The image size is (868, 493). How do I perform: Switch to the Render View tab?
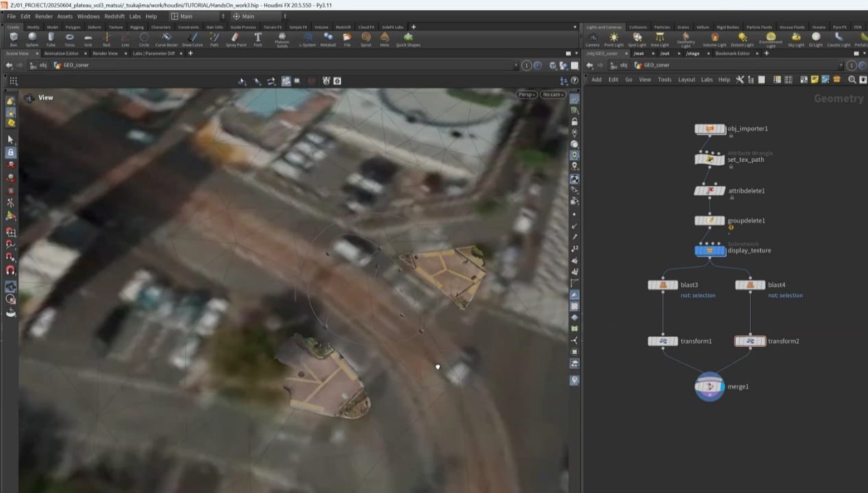tap(105, 53)
